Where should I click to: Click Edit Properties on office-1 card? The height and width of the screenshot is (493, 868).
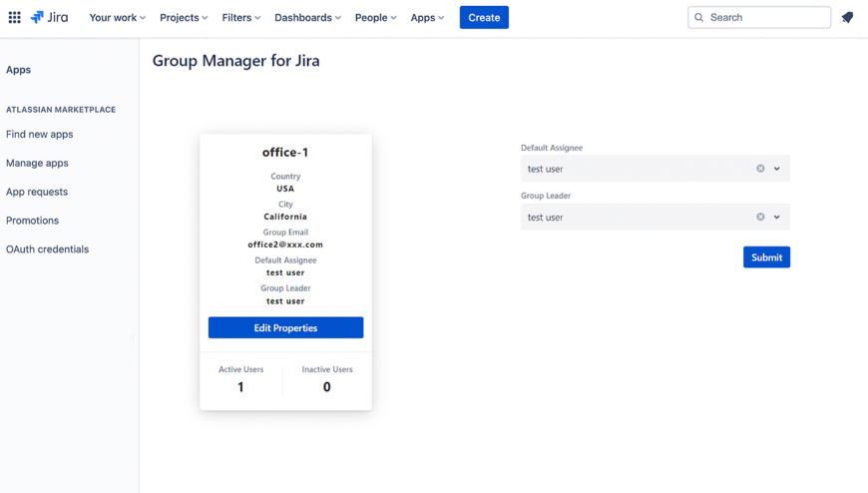click(285, 327)
